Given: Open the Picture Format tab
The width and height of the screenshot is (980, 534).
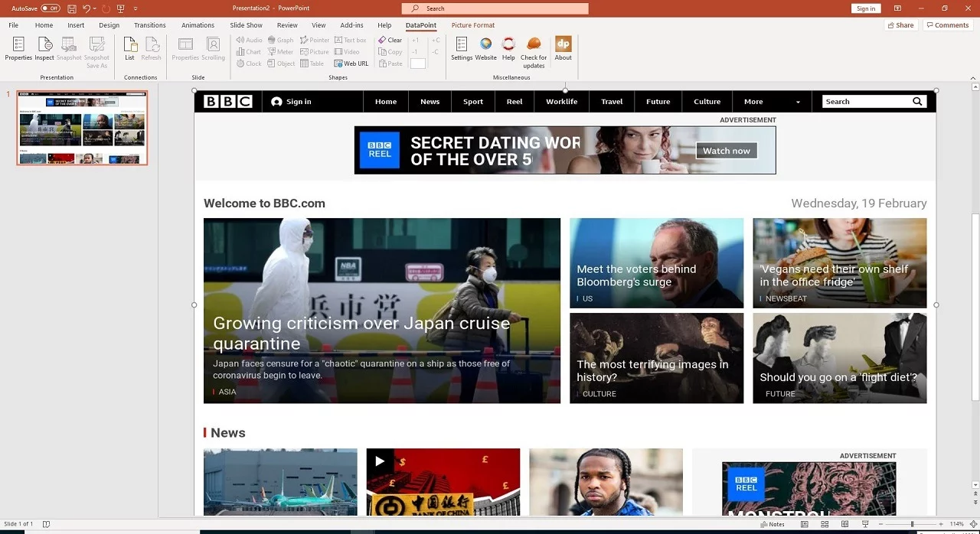Looking at the screenshot, I should coord(472,25).
